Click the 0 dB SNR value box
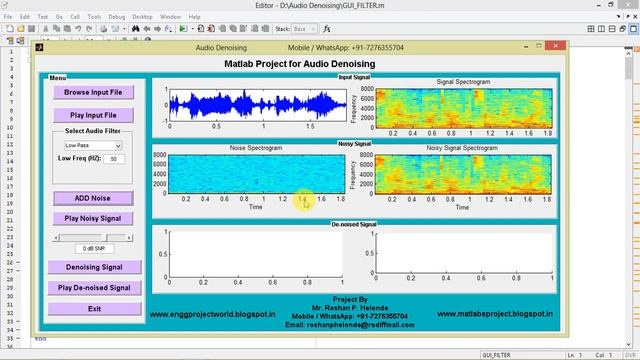 click(94, 249)
